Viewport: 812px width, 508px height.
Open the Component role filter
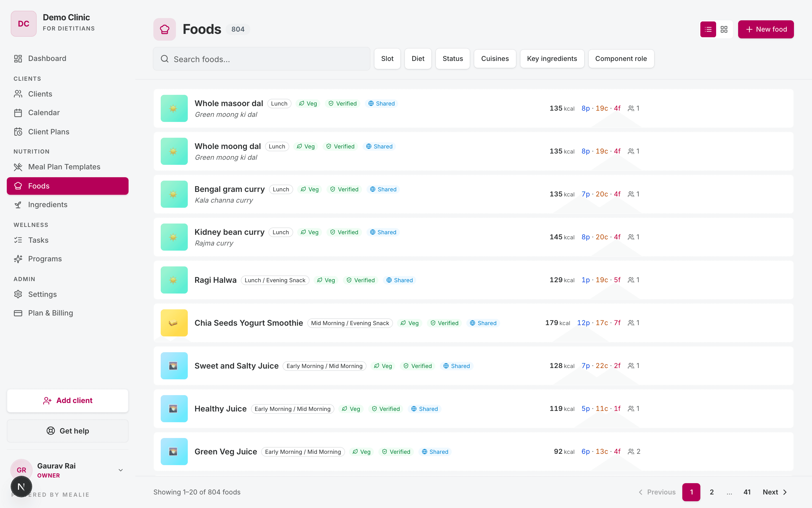pyautogui.click(x=621, y=58)
